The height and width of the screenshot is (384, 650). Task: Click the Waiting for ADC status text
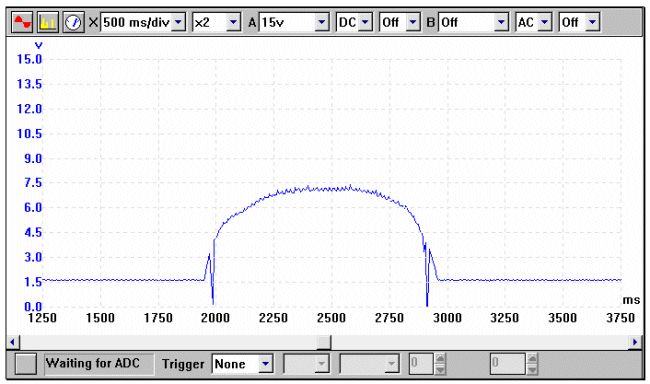click(x=92, y=363)
